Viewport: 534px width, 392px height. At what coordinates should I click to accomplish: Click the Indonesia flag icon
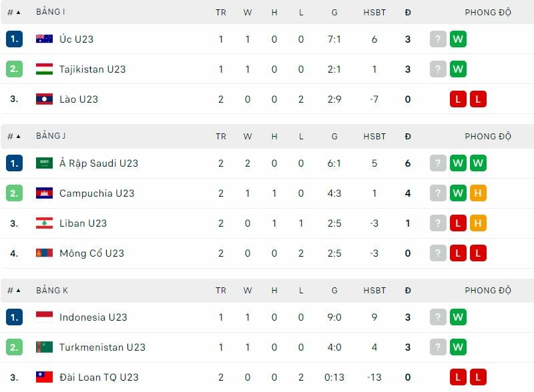pyautogui.click(x=44, y=317)
